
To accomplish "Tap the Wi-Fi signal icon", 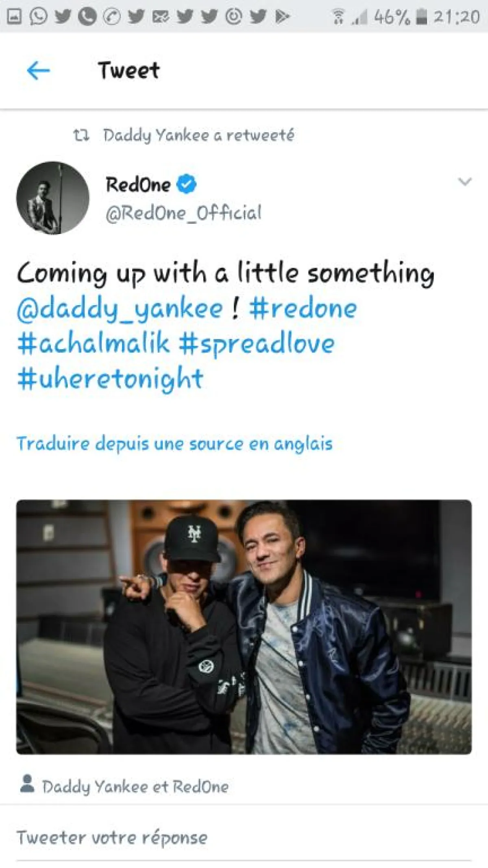I will coord(338,17).
